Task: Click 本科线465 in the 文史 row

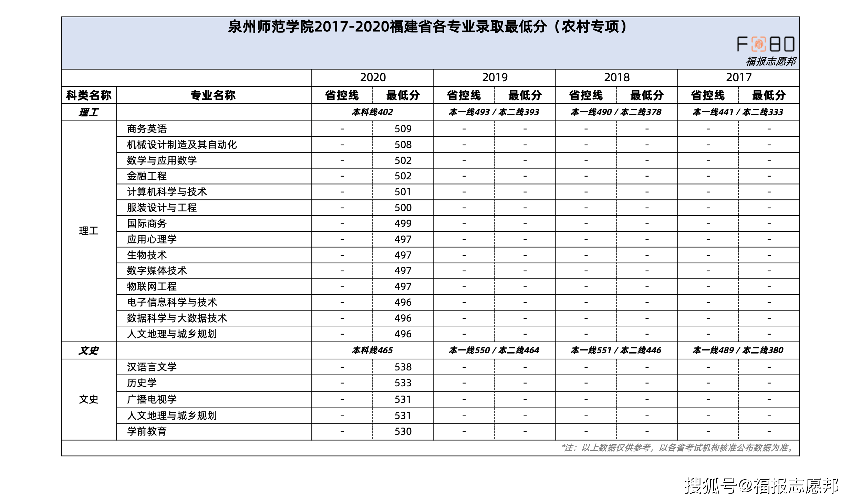Action: (372, 350)
